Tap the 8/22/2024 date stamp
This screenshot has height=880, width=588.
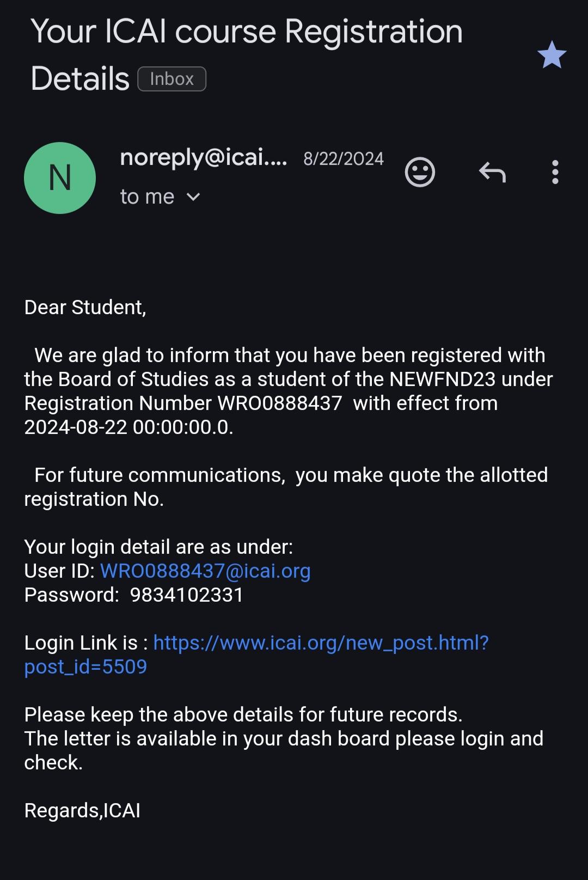pos(343,158)
